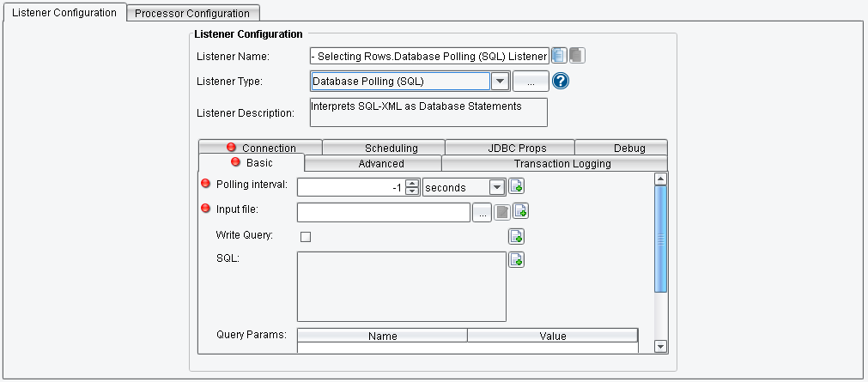Enable the Write Query checkbox
The height and width of the screenshot is (382, 868).
304,238
